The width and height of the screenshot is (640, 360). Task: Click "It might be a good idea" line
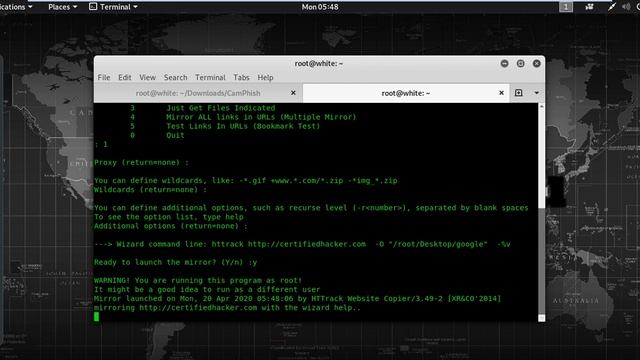(207, 290)
